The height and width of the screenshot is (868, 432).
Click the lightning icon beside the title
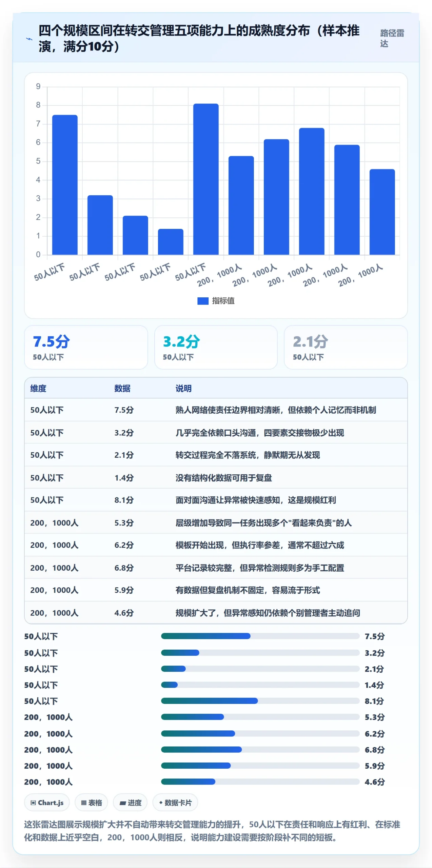tap(30, 39)
